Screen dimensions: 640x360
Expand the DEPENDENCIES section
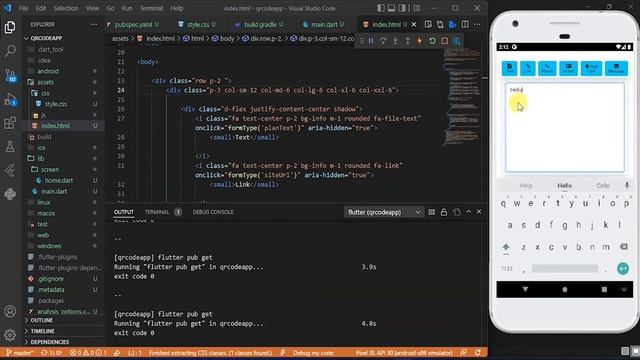[63, 342]
